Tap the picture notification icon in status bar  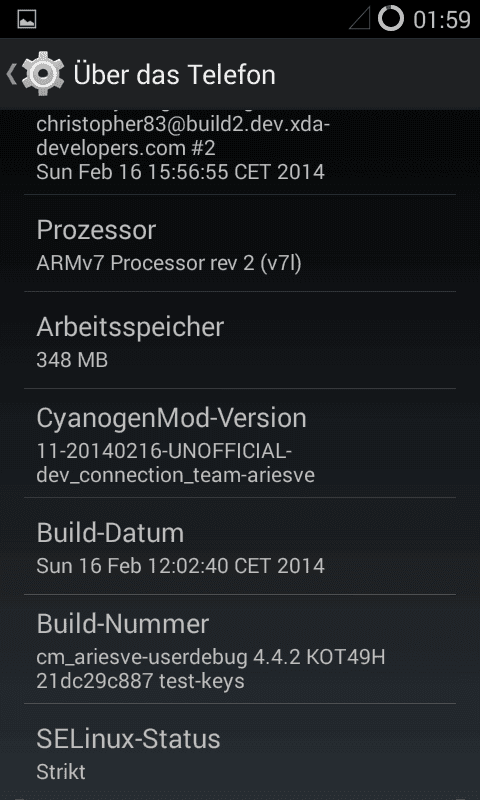27,19
